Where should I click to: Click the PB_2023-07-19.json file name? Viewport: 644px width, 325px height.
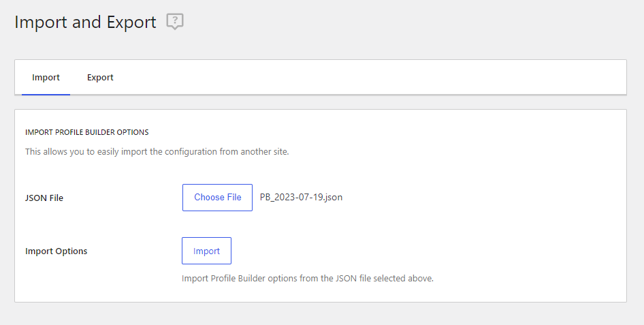tap(301, 197)
